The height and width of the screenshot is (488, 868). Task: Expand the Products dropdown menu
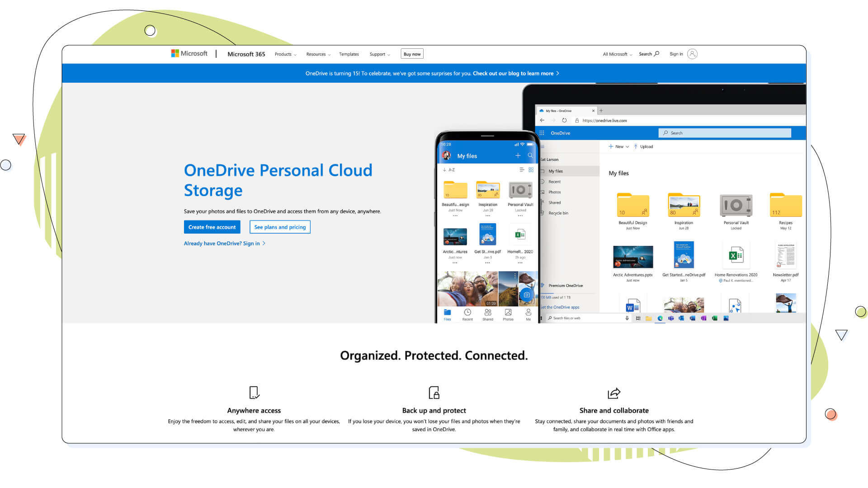[x=285, y=54]
